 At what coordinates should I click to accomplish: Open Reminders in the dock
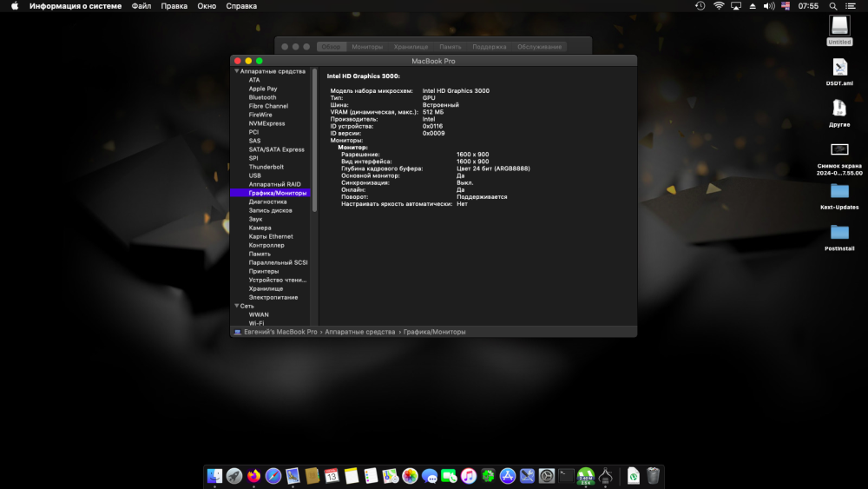371,476
